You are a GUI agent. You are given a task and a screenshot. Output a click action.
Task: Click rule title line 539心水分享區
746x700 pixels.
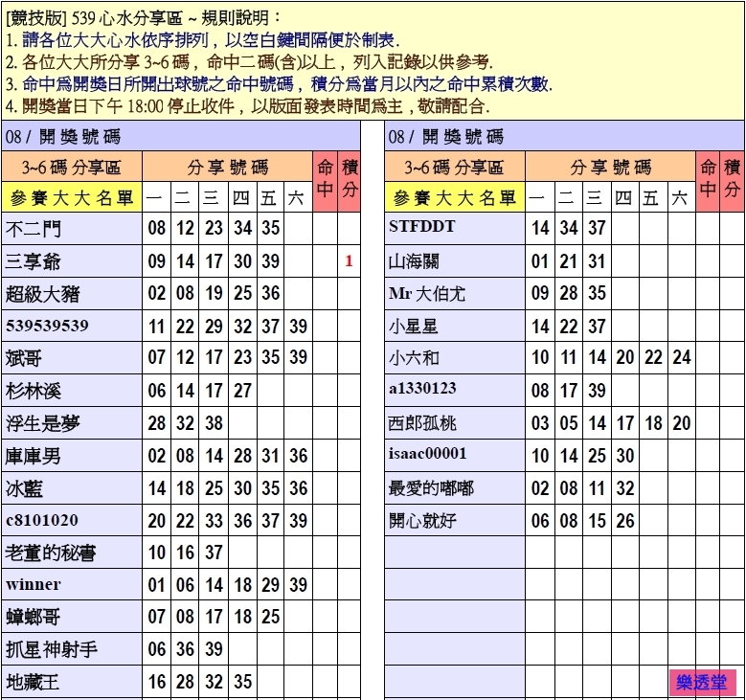[144, 18]
